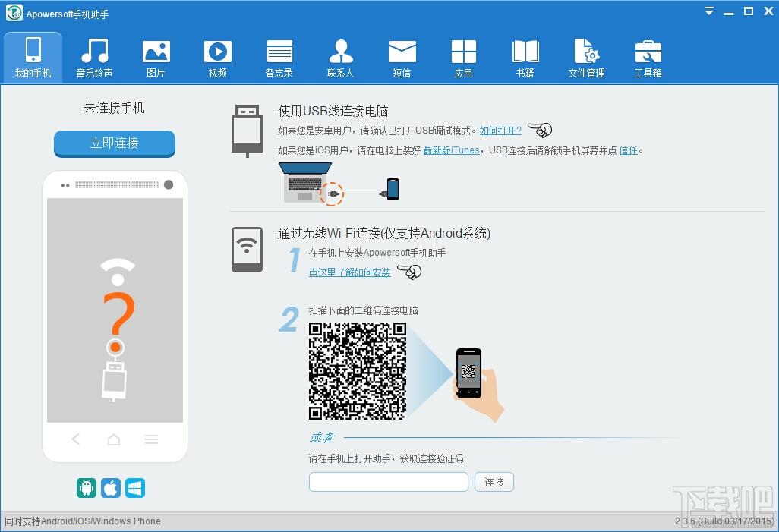
Task: Click the Apowersoft logo icon in title bar
Action: tap(14, 13)
